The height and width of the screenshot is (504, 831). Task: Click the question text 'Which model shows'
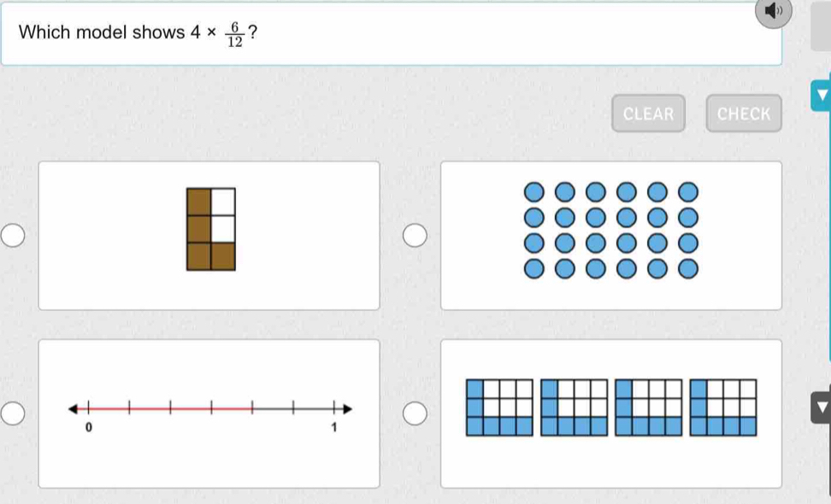103,33
